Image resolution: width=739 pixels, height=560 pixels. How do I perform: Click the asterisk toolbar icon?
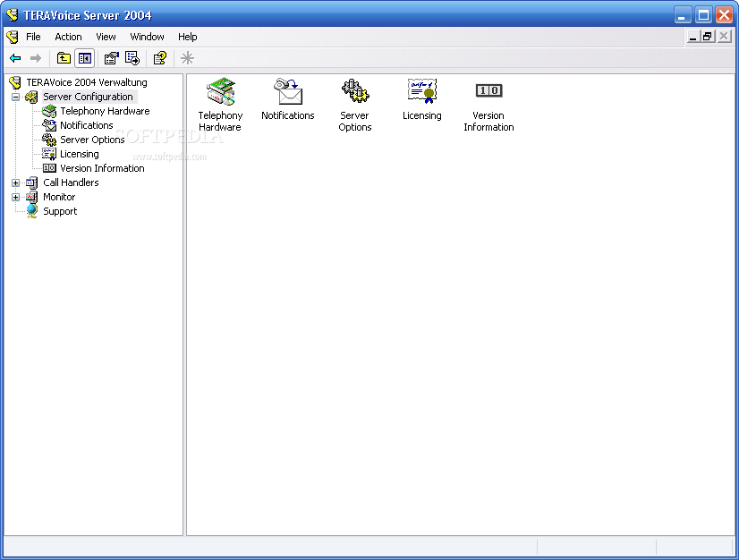[188, 58]
